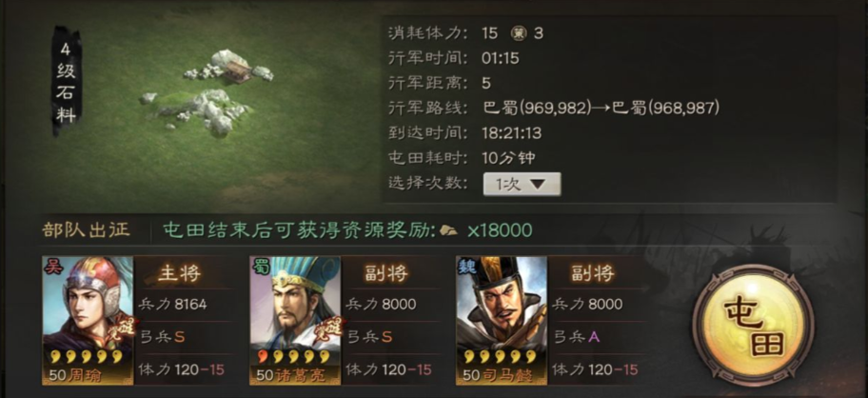The image size is (868, 398).
Task: Click the stone quarry tile on the map
Action: tap(208, 91)
